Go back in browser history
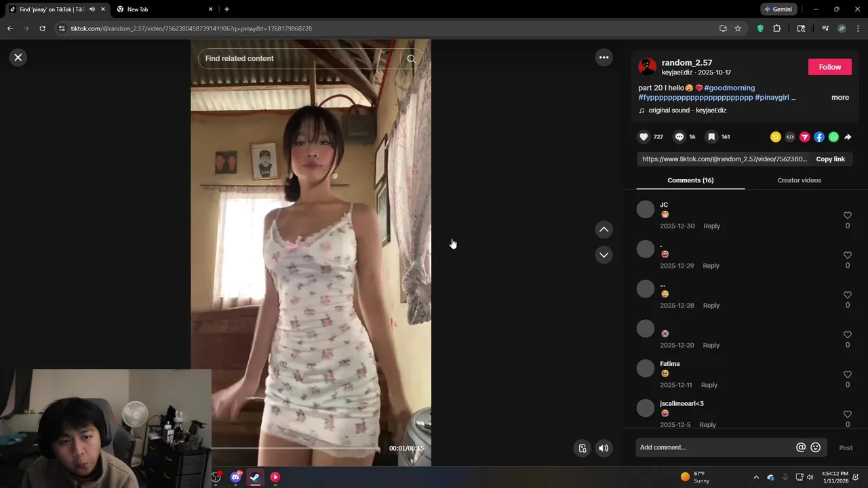 (x=9, y=28)
